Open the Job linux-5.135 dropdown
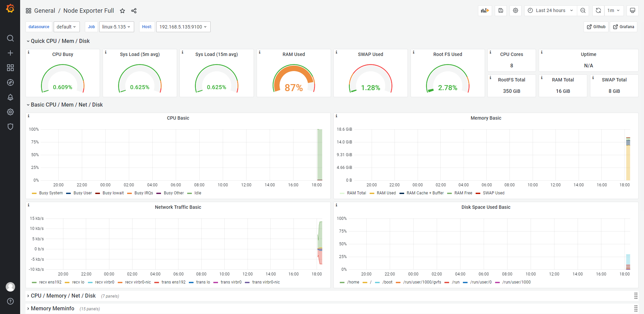 (116, 27)
